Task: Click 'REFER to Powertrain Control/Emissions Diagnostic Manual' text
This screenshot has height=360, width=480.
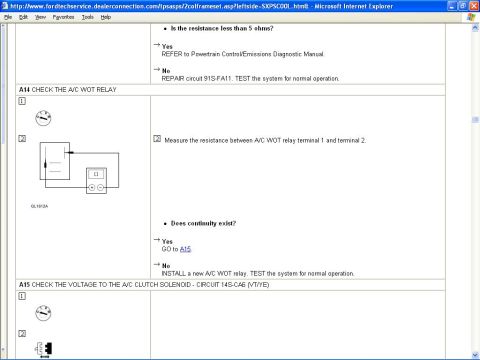Action: [243, 54]
